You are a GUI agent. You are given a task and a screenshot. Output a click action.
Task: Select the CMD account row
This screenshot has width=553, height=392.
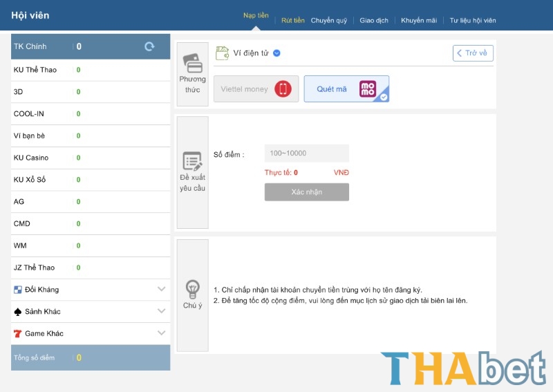click(x=91, y=224)
